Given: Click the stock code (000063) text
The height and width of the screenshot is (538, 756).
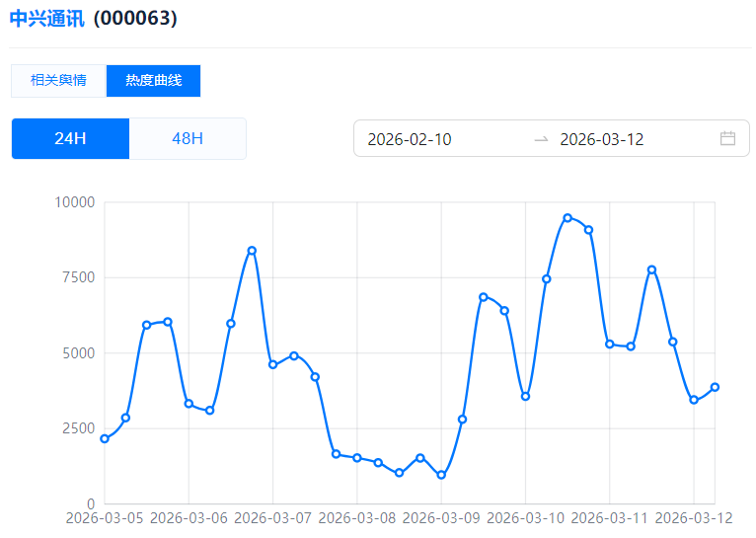Looking at the screenshot, I should [135, 19].
